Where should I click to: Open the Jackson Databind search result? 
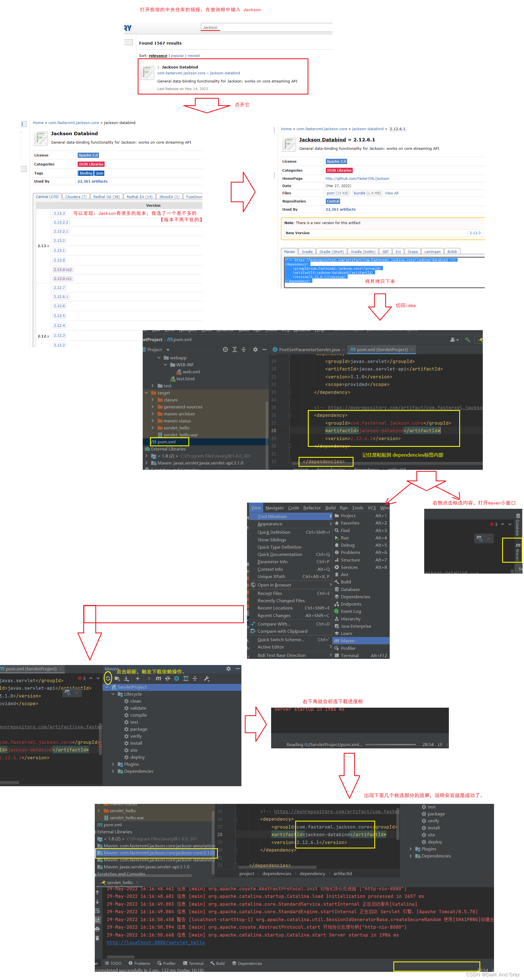click(179, 67)
